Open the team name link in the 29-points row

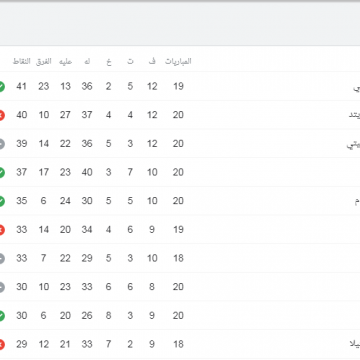pyautogui.click(x=355, y=345)
